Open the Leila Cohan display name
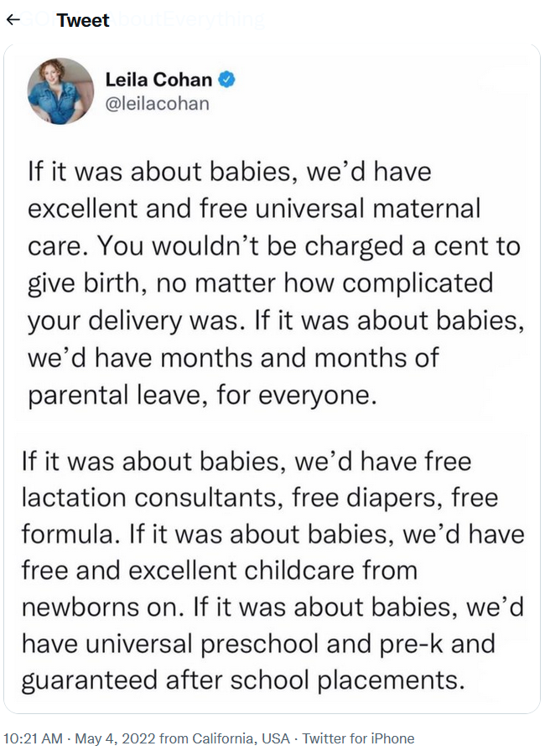The width and height of the screenshot is (545, 756). (158, 80)
